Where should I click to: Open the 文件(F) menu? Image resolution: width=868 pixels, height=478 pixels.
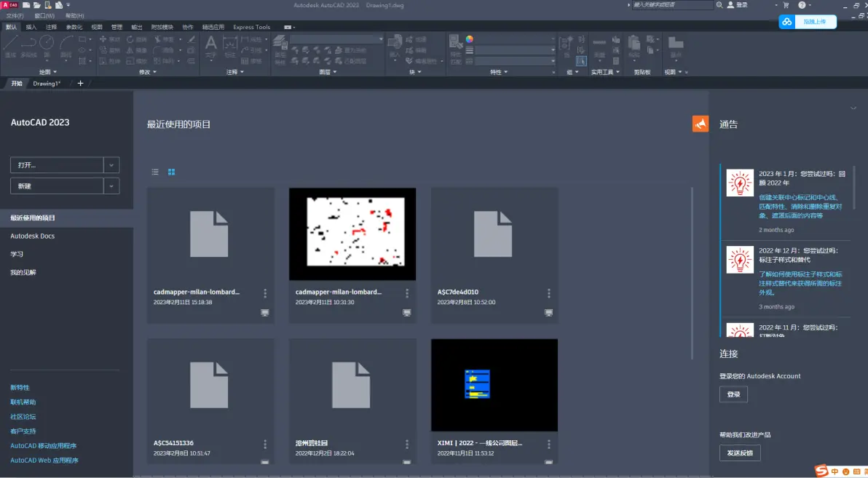tap(15, 16)
